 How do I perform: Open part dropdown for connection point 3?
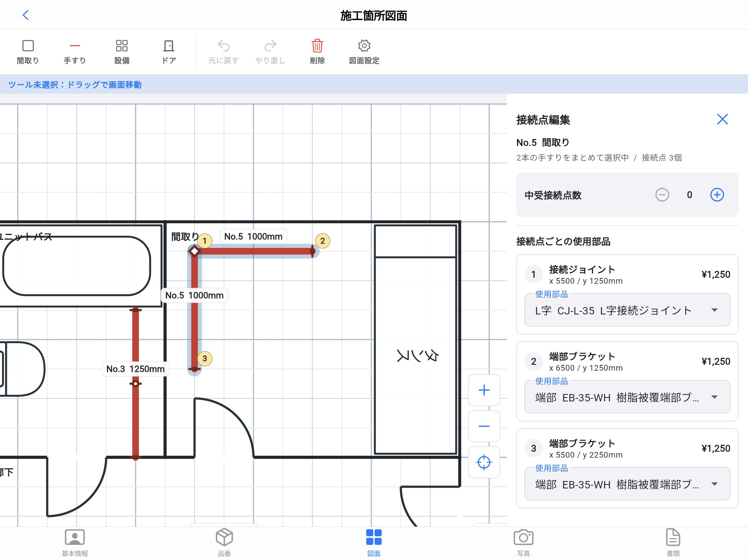pyautogui.click(x=627, y=484)
